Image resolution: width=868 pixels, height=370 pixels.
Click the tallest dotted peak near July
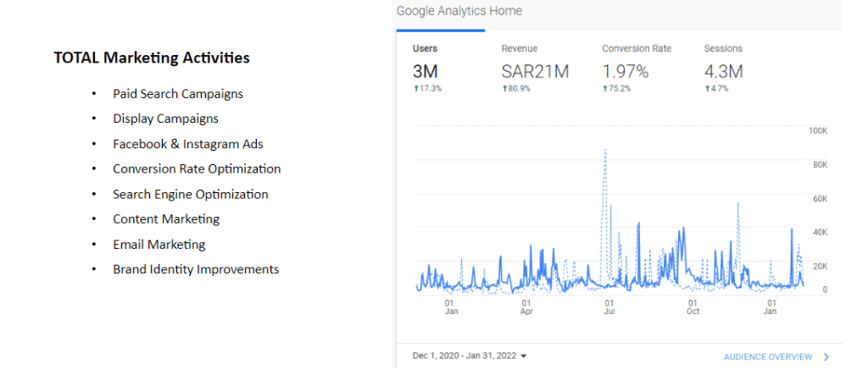[605, 151]
